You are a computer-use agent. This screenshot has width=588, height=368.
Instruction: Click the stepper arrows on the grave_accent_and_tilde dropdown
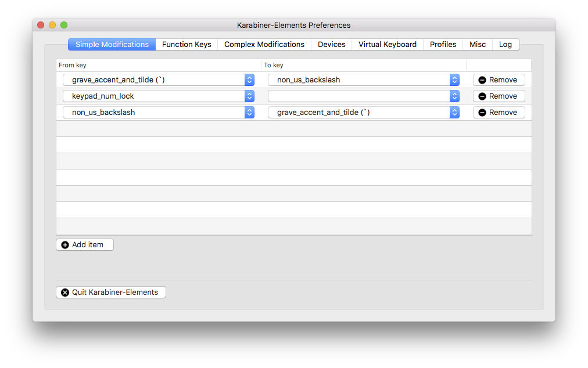point(249,80)
